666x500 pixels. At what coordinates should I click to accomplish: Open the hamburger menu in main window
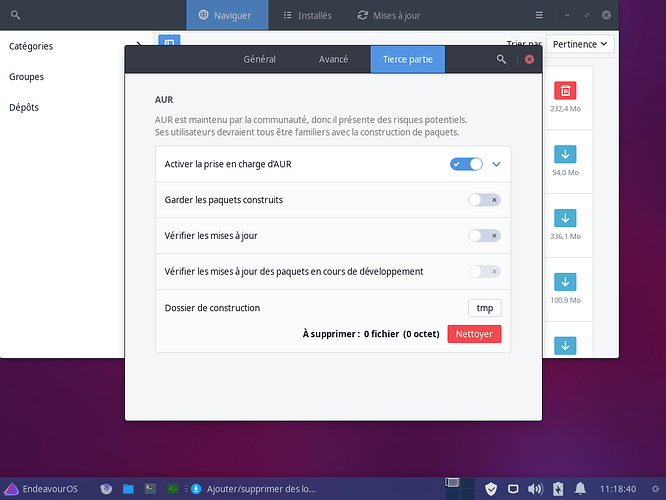point(539,15)
